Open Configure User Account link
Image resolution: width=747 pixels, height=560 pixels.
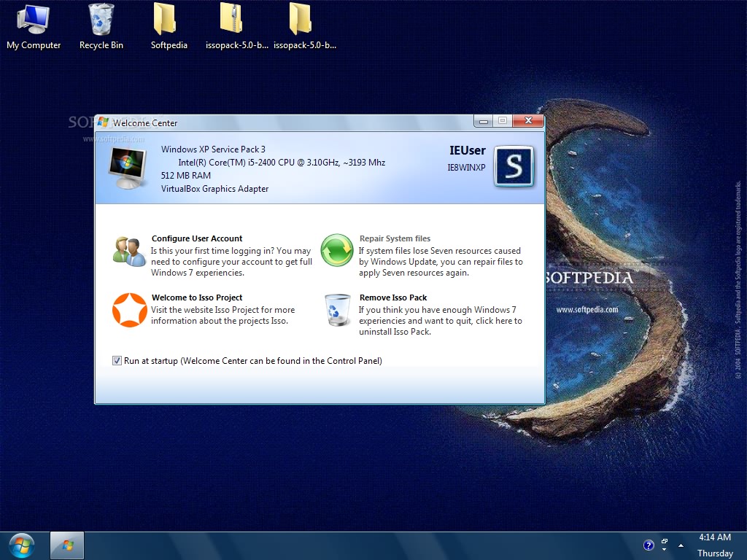pyautogui.click(x=197, y=238)
